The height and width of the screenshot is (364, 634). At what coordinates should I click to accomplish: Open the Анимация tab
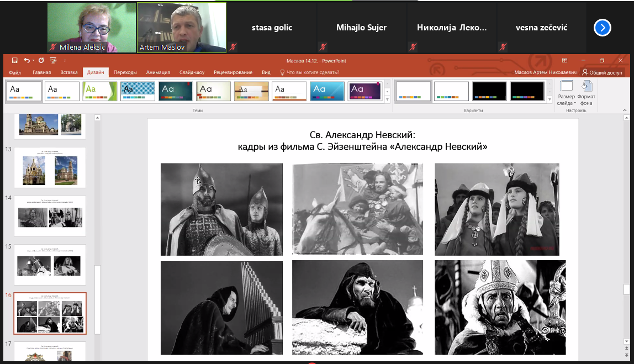coord(158,72)
